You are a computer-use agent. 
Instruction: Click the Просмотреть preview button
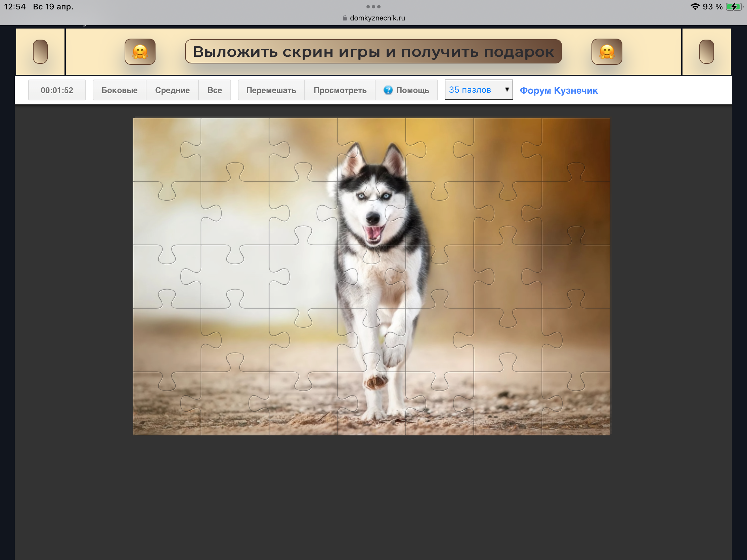340,90
